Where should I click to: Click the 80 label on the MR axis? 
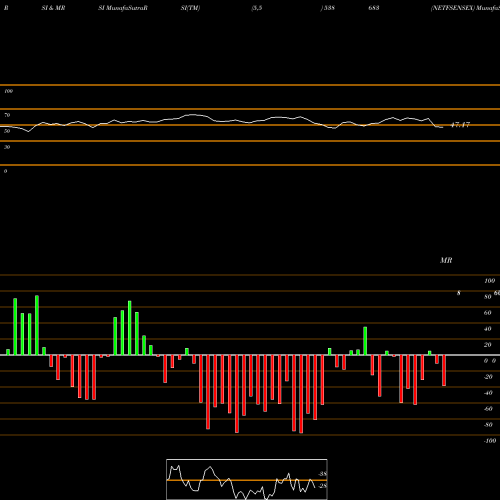[488, 297]
